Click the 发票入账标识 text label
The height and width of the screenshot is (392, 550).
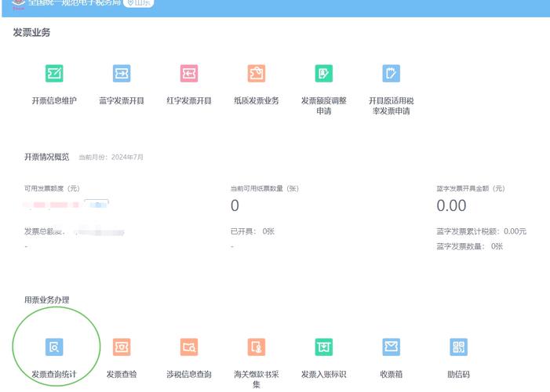tap(324, 375)
